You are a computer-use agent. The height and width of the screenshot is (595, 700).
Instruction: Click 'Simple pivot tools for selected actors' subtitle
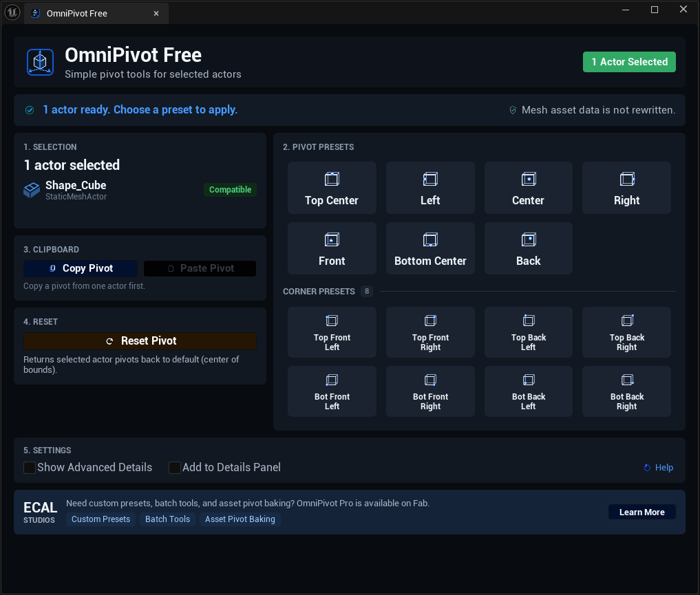(x=153, y=74)
